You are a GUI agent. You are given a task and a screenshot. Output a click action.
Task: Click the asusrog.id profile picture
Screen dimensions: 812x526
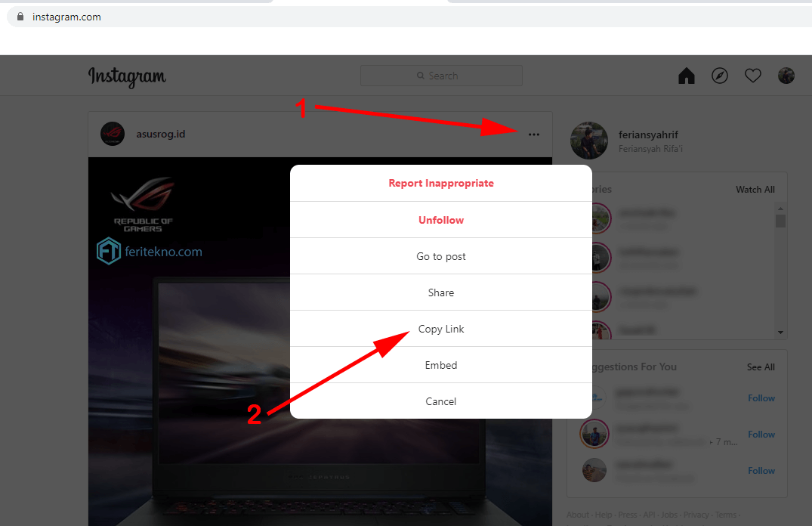point(113,134)
